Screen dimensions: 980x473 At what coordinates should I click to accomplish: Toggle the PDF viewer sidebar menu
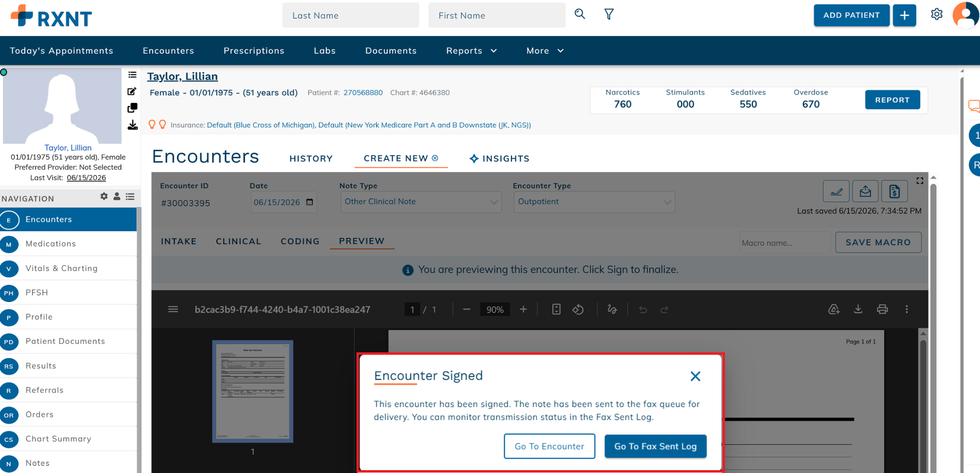173,309
